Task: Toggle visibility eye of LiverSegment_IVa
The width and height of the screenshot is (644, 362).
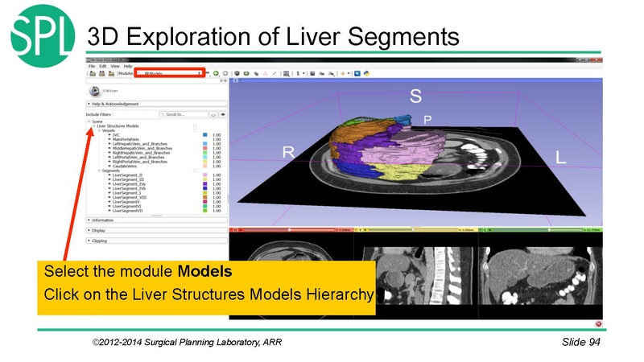Action: coord(109,184)
